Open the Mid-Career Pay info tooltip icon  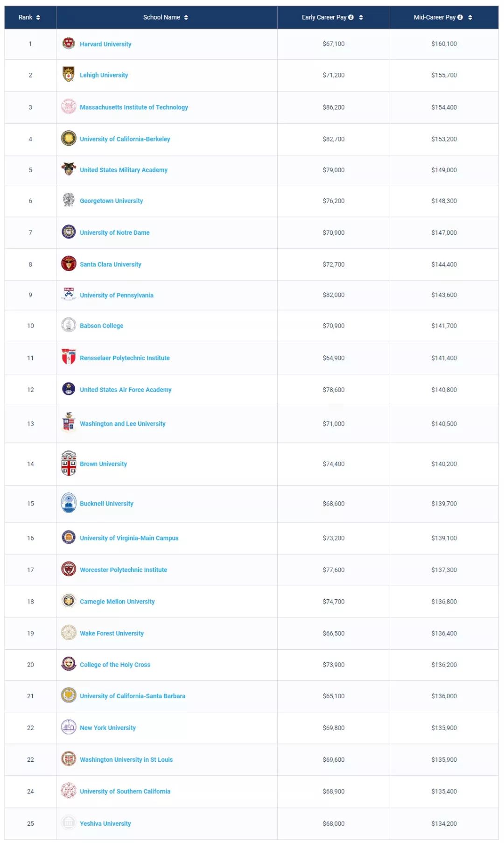click(460, 17)
